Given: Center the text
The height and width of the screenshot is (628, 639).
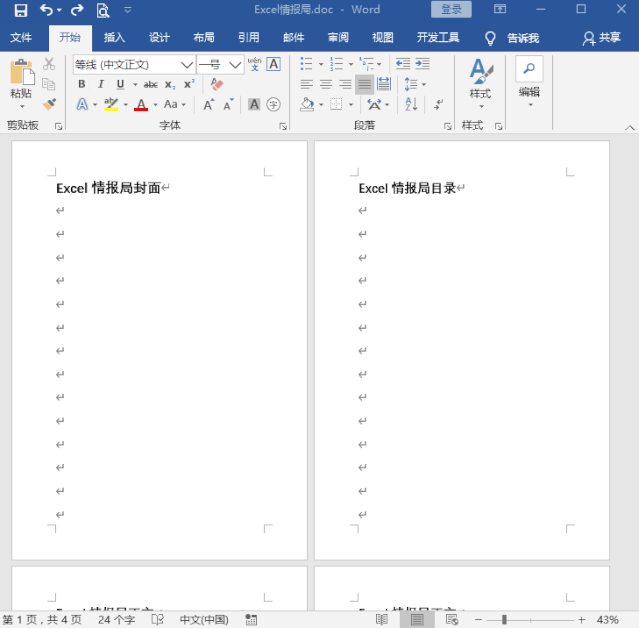Looking at the screenshot, I should coord(326,84).
